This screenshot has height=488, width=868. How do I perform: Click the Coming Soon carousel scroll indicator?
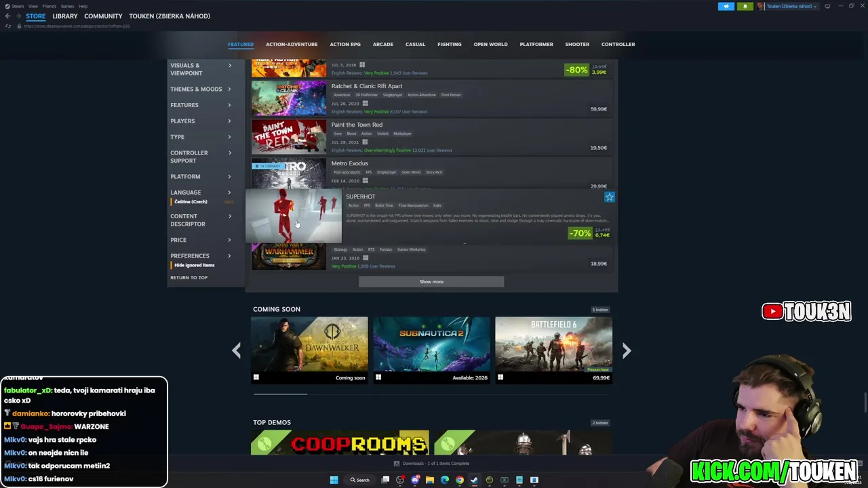click(x=280, y=394)
